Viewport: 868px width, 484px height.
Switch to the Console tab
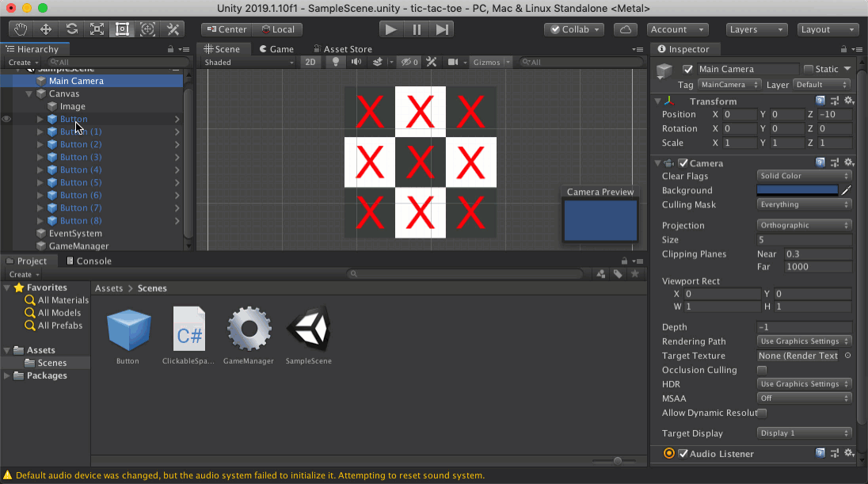(x=89, y=261)
